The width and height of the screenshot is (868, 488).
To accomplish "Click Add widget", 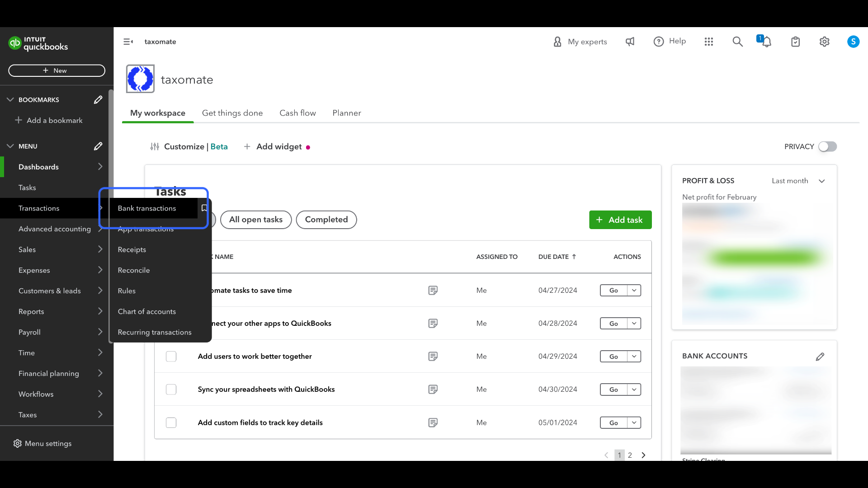I will pyautogui.click(x=273, y=147).
